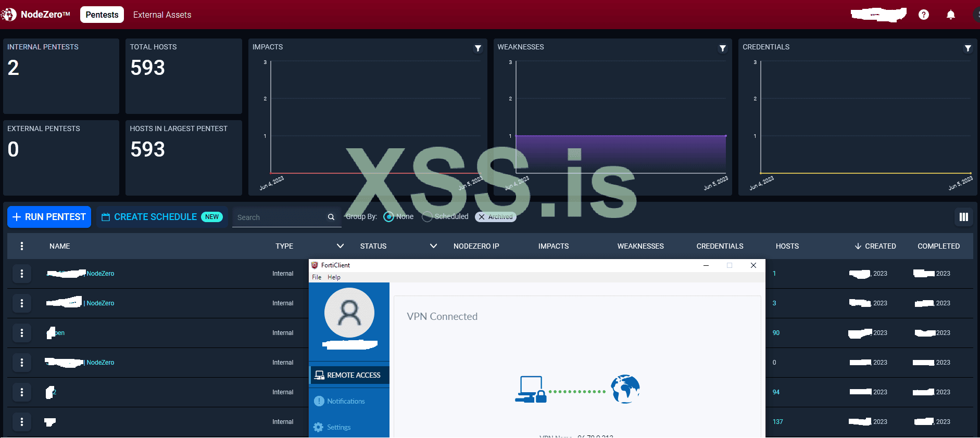Open the NodeZero pentest link in the 3-host row
980x438 pixels.
100,303
